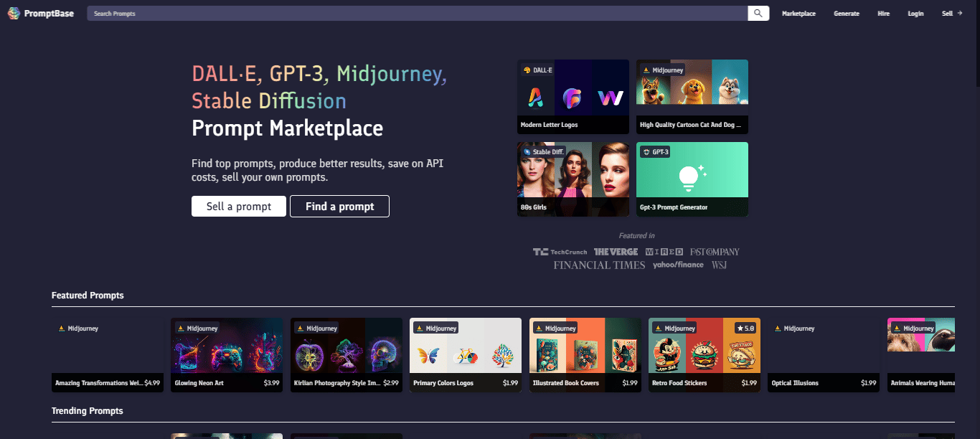Click the Sell a prompt button
980x439 pixels.
pos(238,206)
